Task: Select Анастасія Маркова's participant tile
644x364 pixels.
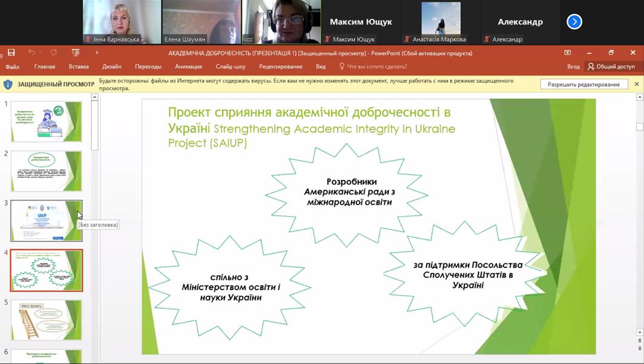Action: pos(441,22)
